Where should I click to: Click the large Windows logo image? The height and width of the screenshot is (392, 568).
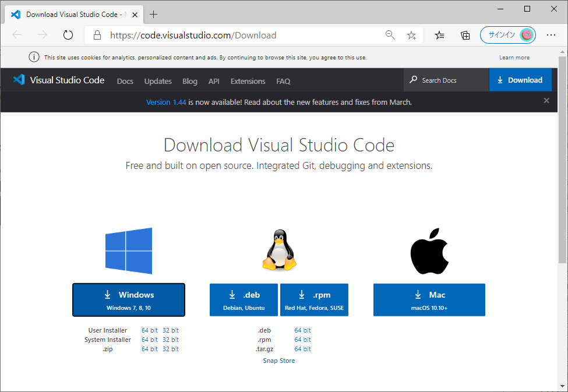(x=129, y=250)
